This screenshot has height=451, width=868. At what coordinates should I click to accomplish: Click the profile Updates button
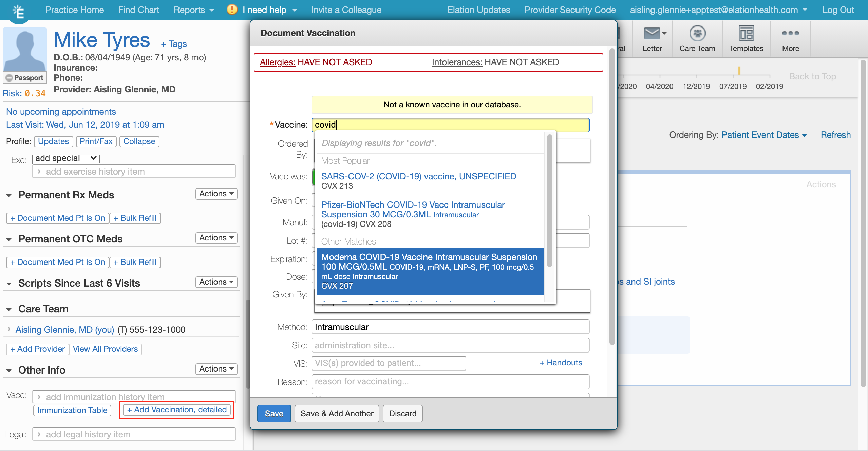tap(53, 141)
